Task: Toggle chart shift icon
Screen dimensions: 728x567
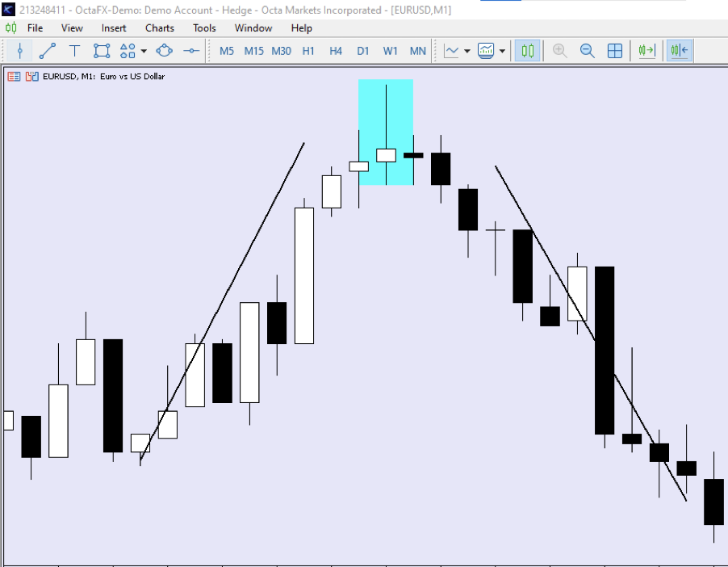Action: 680,51
